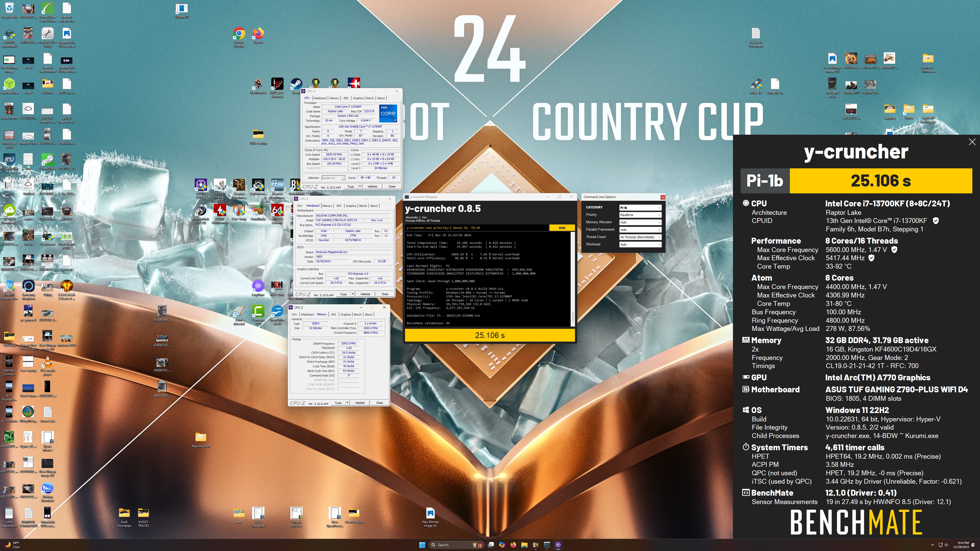Launch HWBOT Unigine desktop icon
980x551 pixels.
(x=219, y=189)
